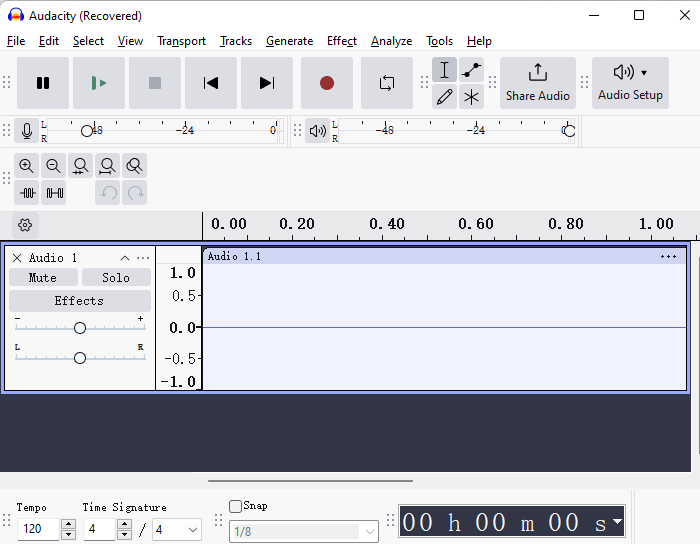Open time signature denominator dropdown
This screenshot has height=544, width=700.
[177, 530]
